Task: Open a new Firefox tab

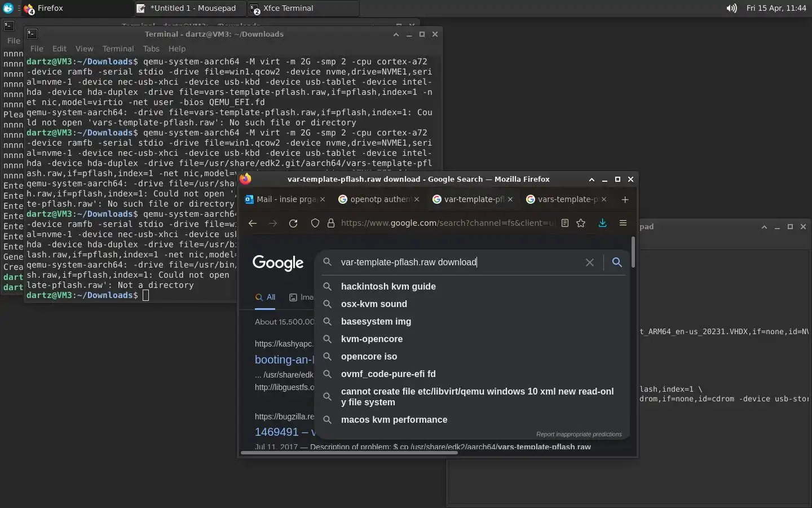Action: pos(625,199)
